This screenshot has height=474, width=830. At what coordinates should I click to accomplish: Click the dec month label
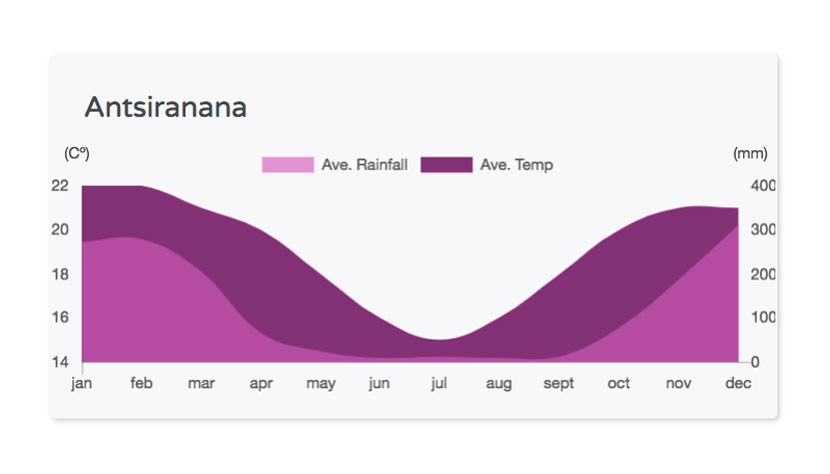click(x=738, y=382)
